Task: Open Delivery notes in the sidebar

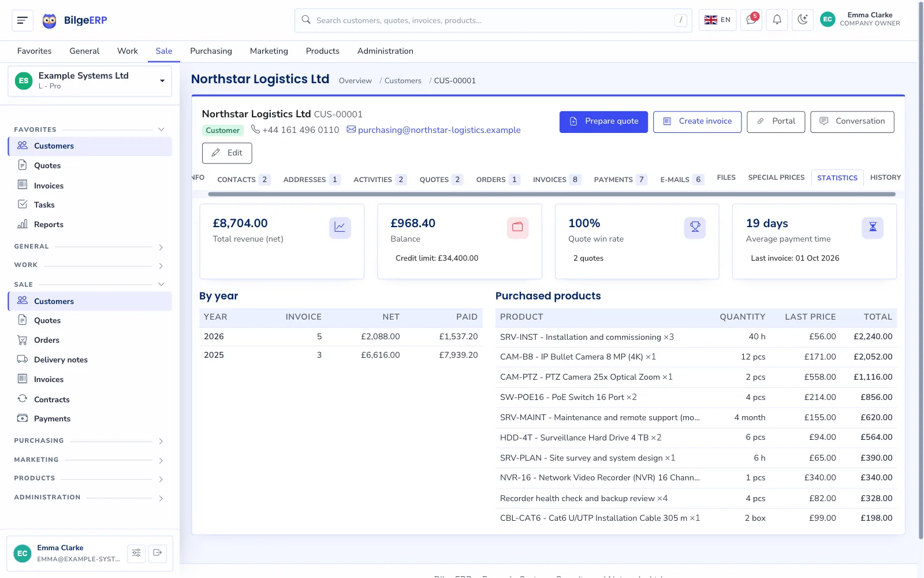Action: click(90, 360)
